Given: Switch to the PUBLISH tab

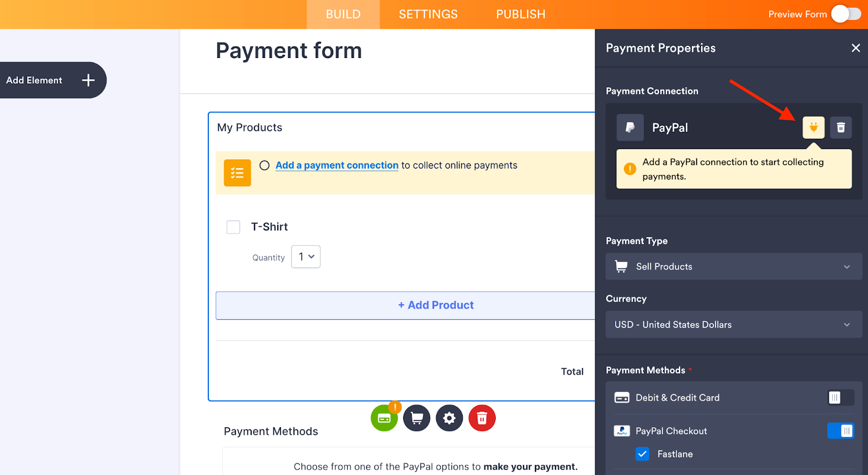Looking at the screenshot, I should tap(520, 14).
